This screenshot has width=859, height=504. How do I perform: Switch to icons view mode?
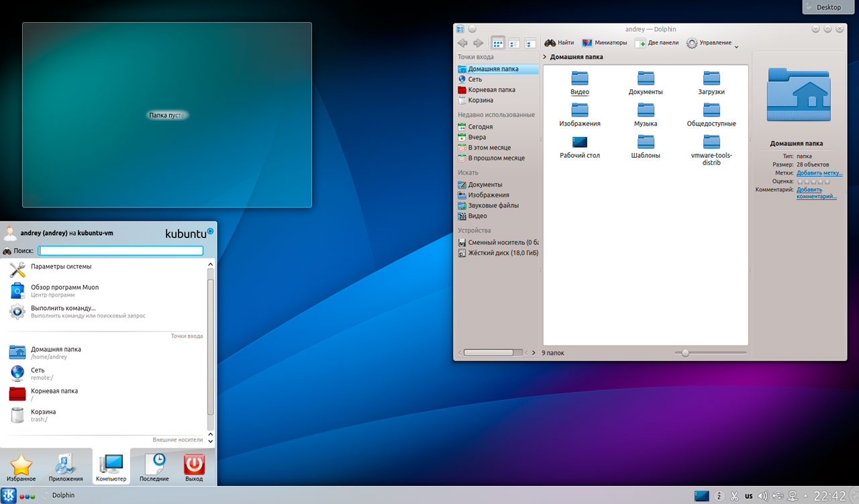tap(498, 43)
